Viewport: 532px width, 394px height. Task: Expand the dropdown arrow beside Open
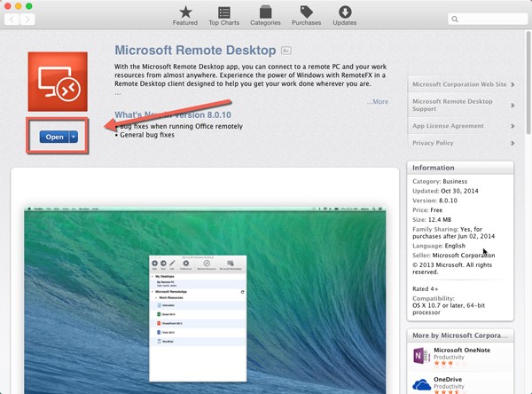point(74,137)
